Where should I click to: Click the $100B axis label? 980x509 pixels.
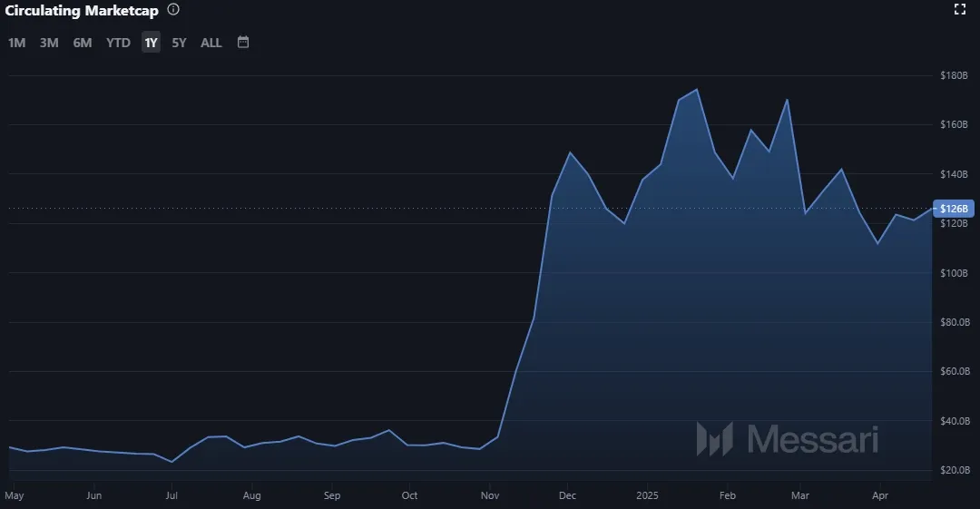955,272
